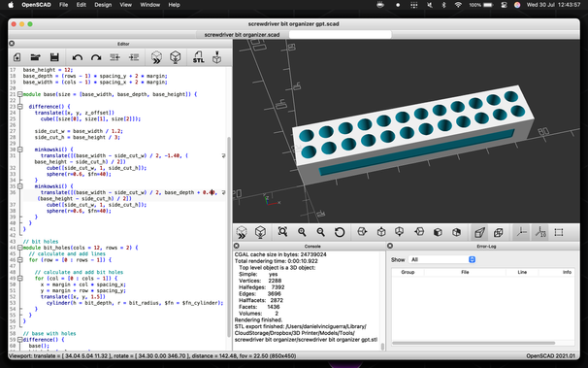
Task: Save the file with the floppy icon
Action: coord(54,57)
